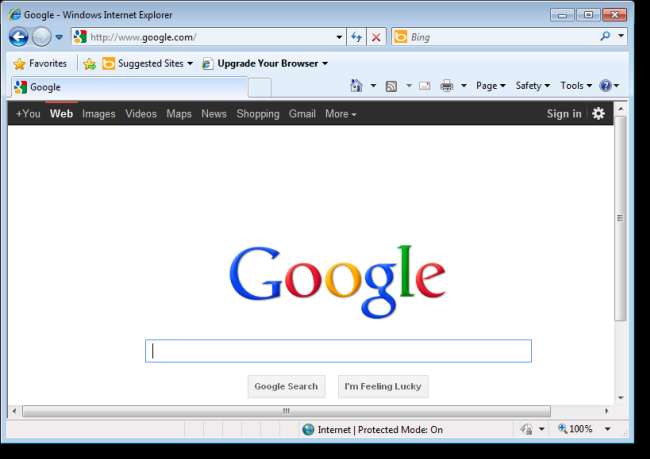Stop loading with the red X icon
650x459 pixels.
click(376, 37)
